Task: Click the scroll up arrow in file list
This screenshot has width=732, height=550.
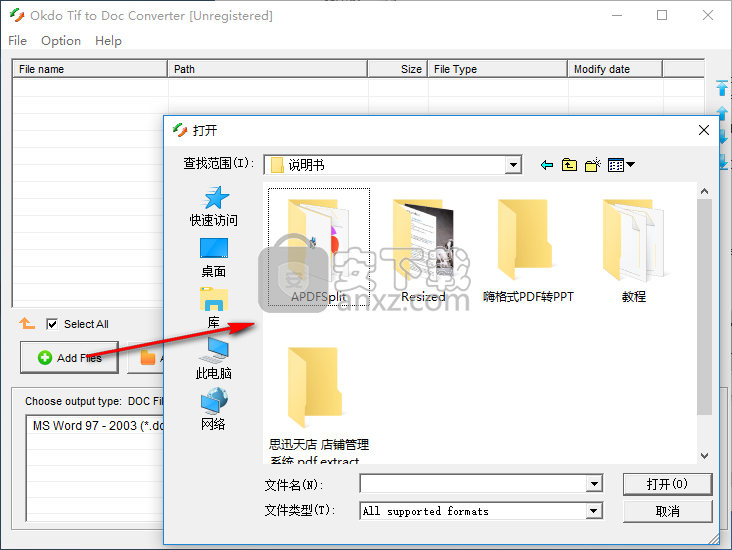Action: [x=704, y=191]
